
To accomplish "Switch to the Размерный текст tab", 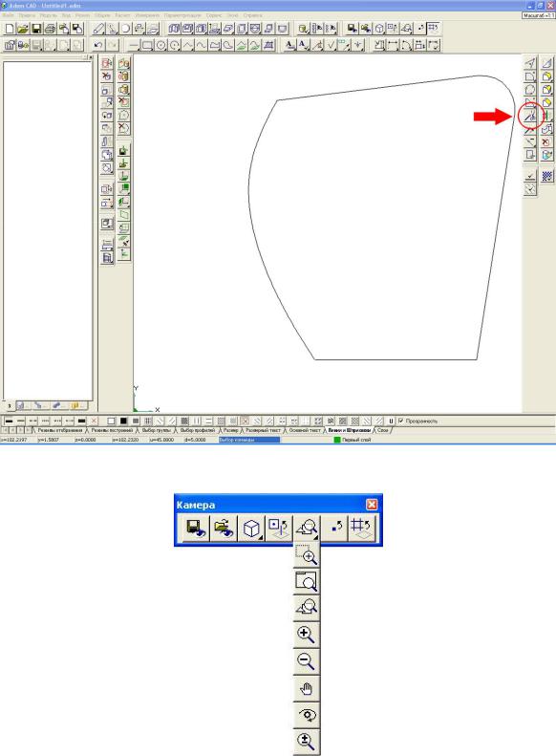I will 263,430.
